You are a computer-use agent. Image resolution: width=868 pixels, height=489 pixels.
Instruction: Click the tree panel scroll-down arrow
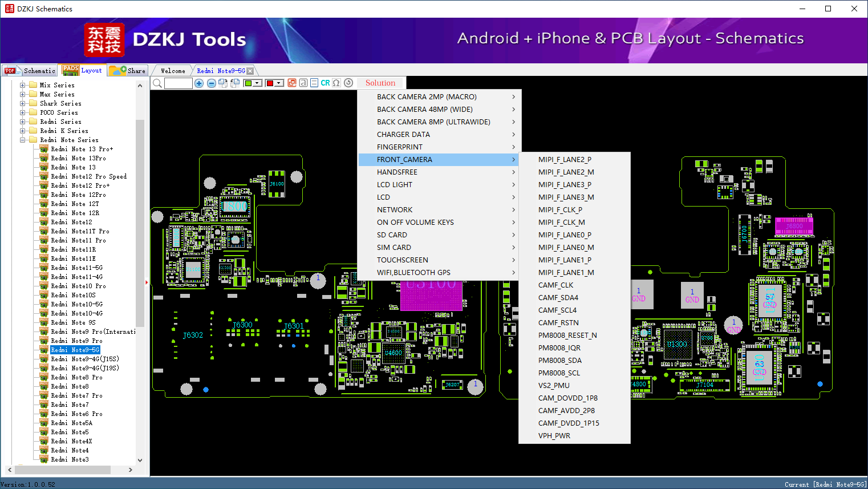140,460
